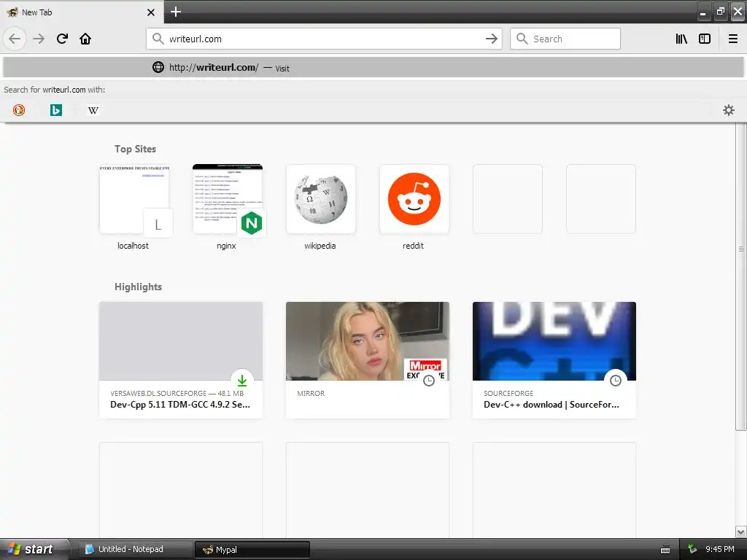Click history clock icon on Mirror card
This screenshot has height=560, width=747.
(x=429, y=381)
